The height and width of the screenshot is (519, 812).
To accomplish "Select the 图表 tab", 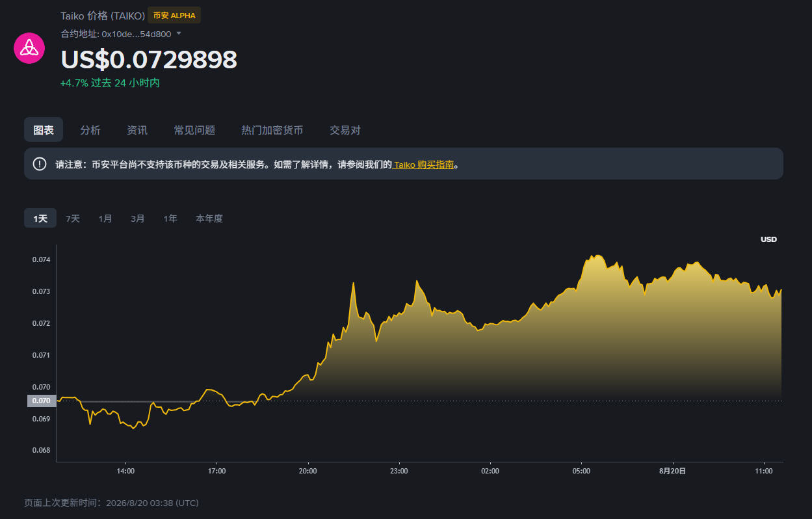I will pos(44,129).
